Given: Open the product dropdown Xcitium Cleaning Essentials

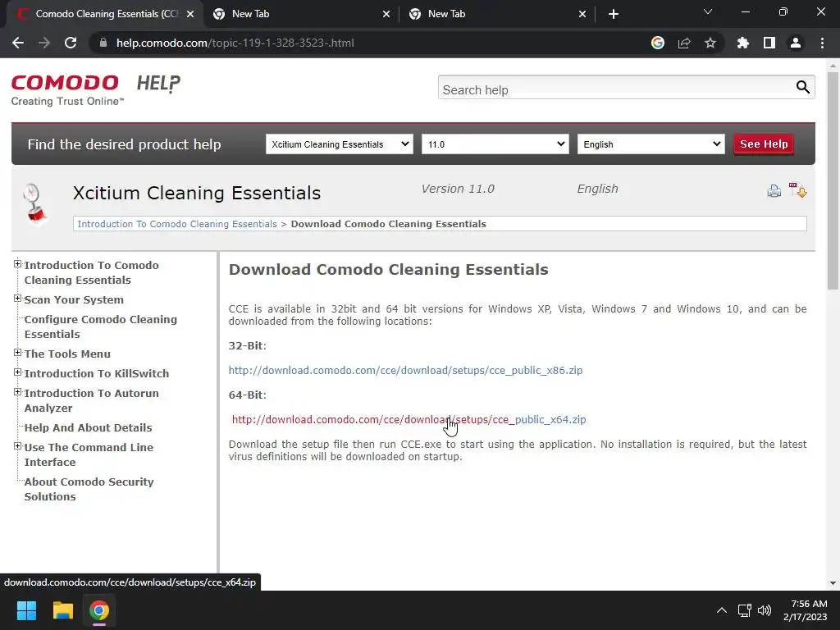Looking at the screenshot, I should click(340, 144).
